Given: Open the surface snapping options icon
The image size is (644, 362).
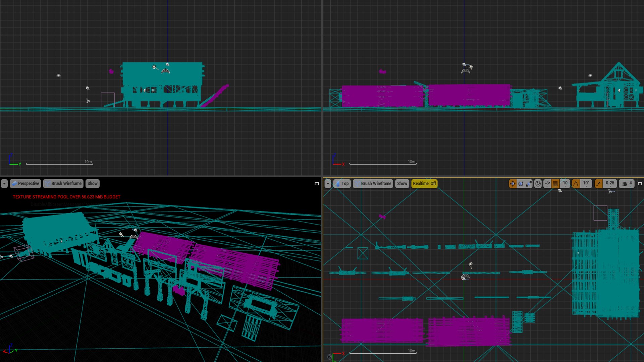Looking at the screenshot, I should (x=547, y=183).
